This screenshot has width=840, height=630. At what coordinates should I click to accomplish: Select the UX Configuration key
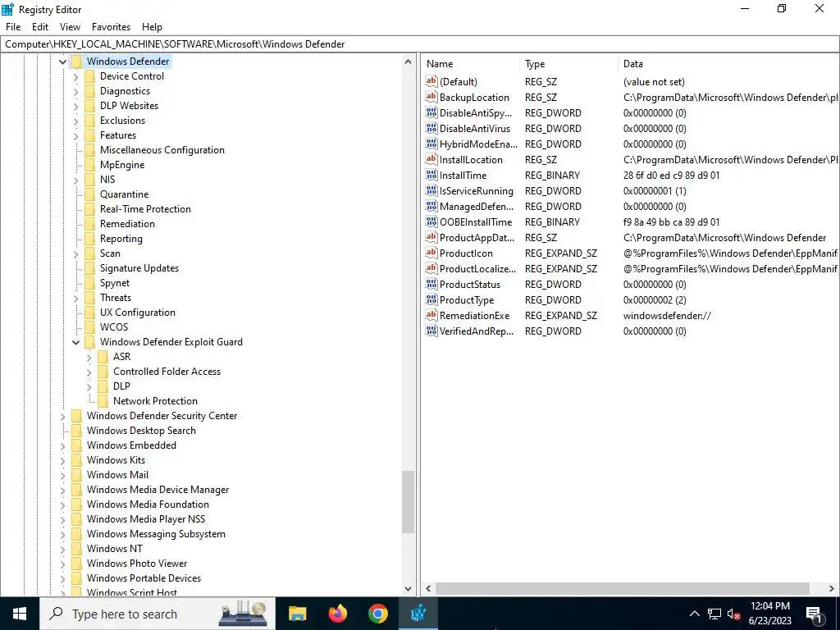[x=138, y=313]
